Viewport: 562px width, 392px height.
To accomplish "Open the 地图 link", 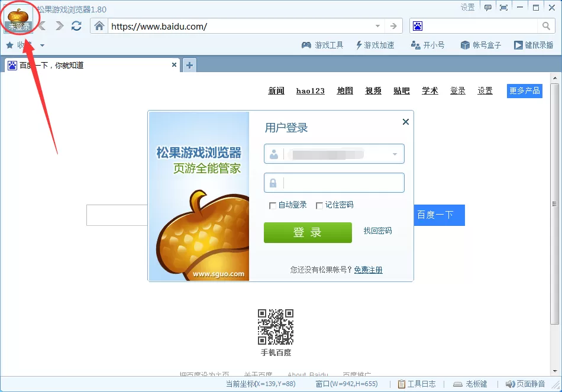I will click(345, 91).
